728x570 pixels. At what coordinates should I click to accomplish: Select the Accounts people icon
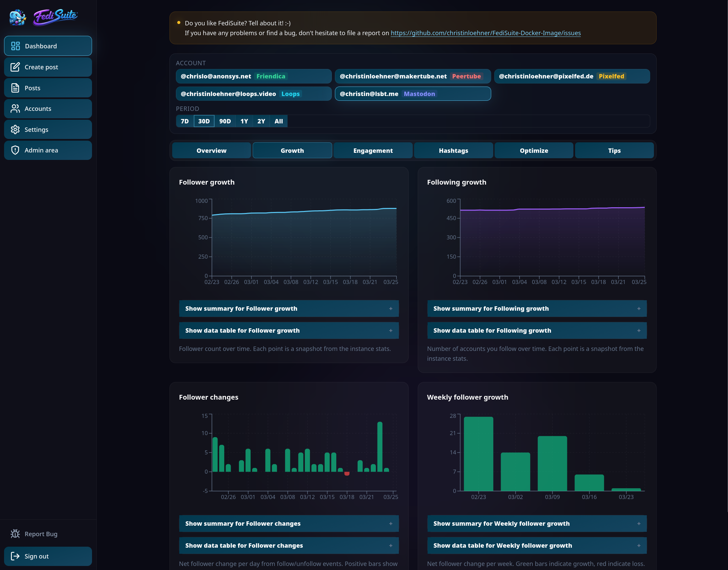coord(15,109)
